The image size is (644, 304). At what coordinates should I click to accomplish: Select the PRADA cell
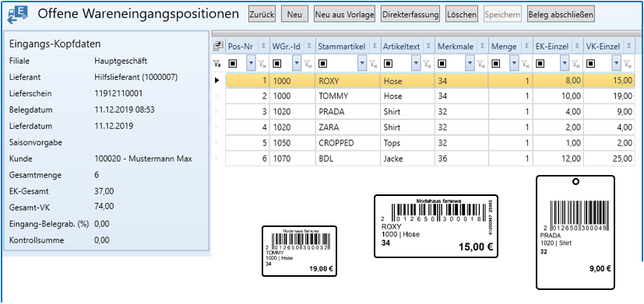tap(348, 112)
